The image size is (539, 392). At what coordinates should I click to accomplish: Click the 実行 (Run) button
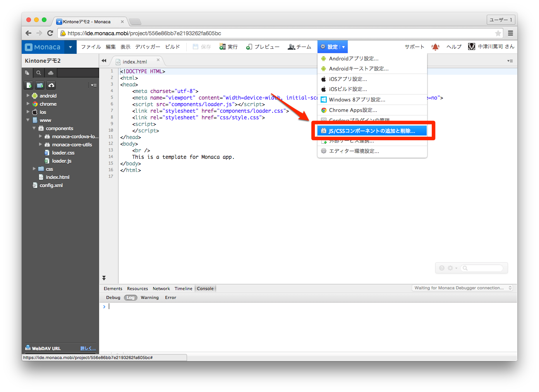(228, 47)
